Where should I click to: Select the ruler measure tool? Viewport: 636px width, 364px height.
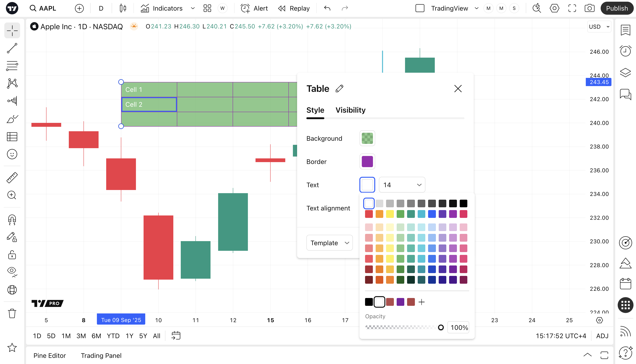(12, 178)
